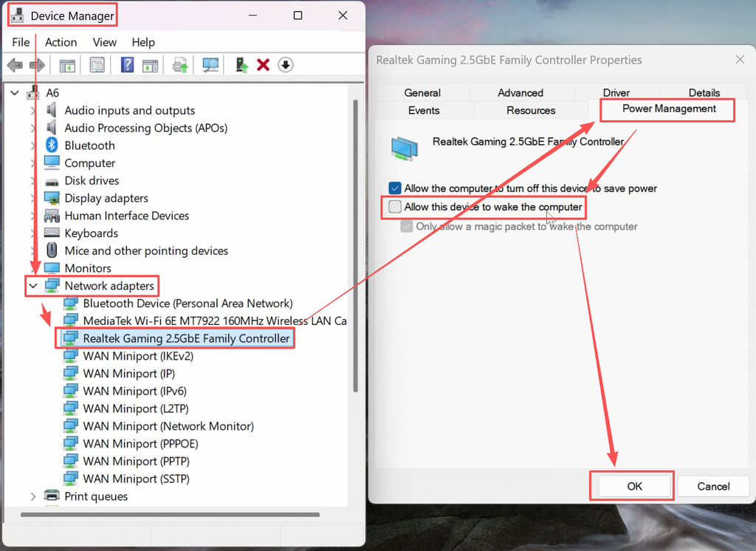This screenshot has height=551, width=756.
Task: Expand the Print queues category
Action: [32, 496]
